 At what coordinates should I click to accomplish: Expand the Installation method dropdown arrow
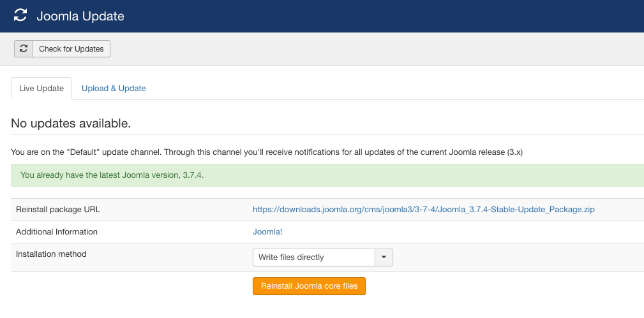(x=384, y=257)
